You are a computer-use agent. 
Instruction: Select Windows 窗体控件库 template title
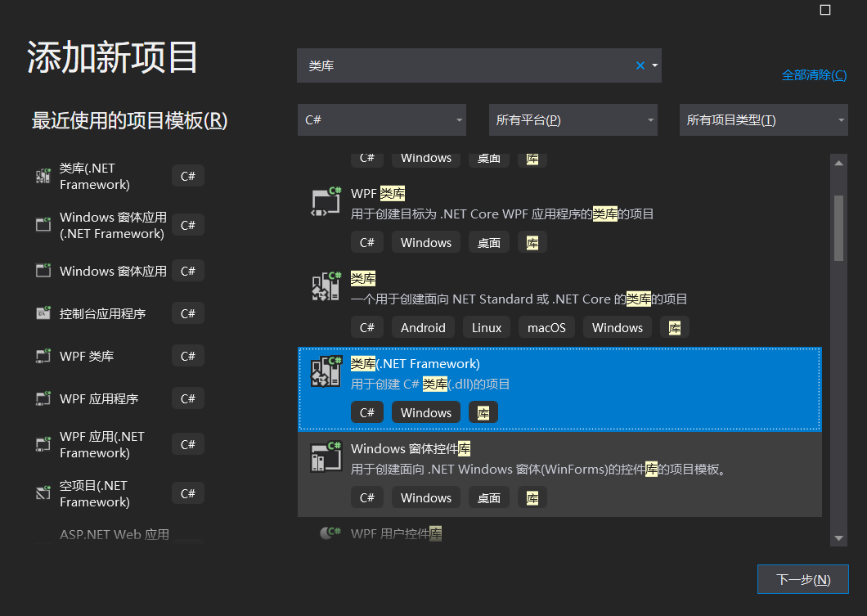click(411, 448)
